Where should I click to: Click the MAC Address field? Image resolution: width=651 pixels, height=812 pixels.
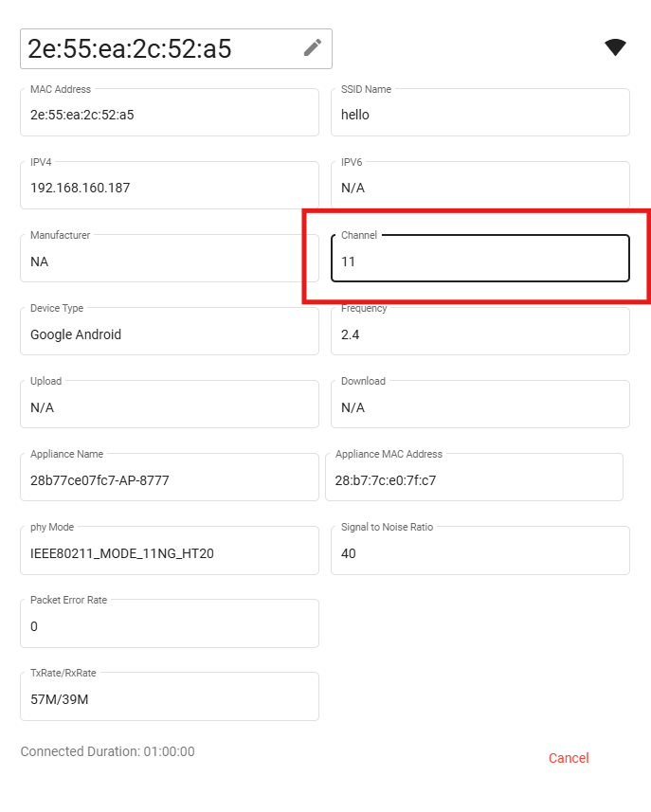pyautogui.click(x=170, y=113)
